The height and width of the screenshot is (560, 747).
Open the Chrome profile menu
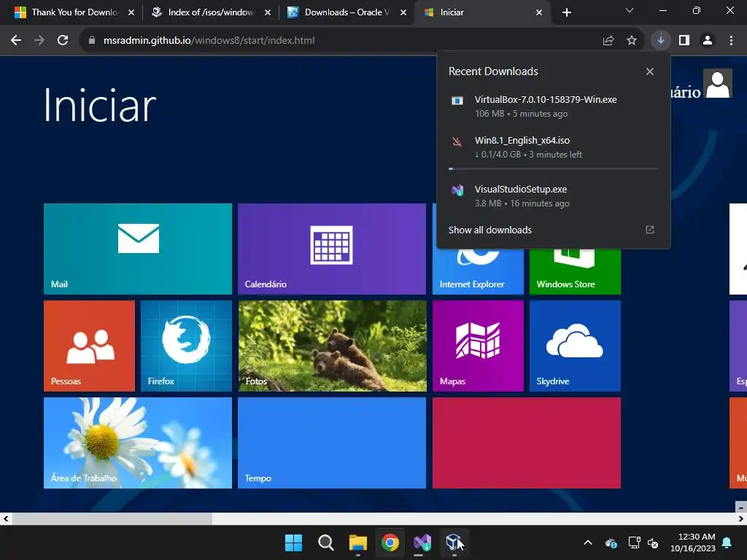(x=708, y=41)
